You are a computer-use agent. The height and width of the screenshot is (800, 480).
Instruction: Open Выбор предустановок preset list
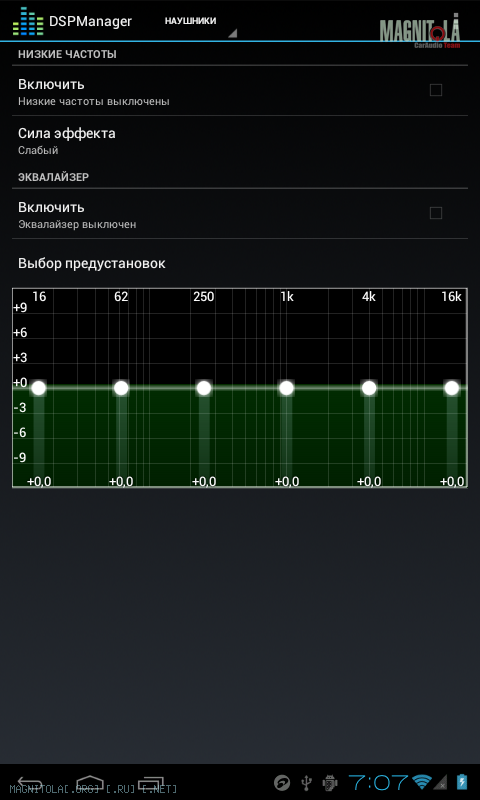click(x=240, y=264)
